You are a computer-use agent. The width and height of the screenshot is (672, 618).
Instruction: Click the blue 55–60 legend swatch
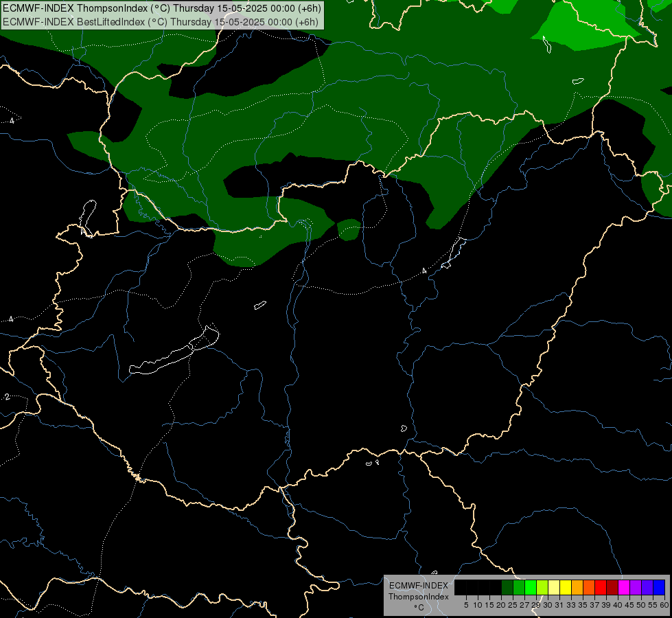click(659, 587)
